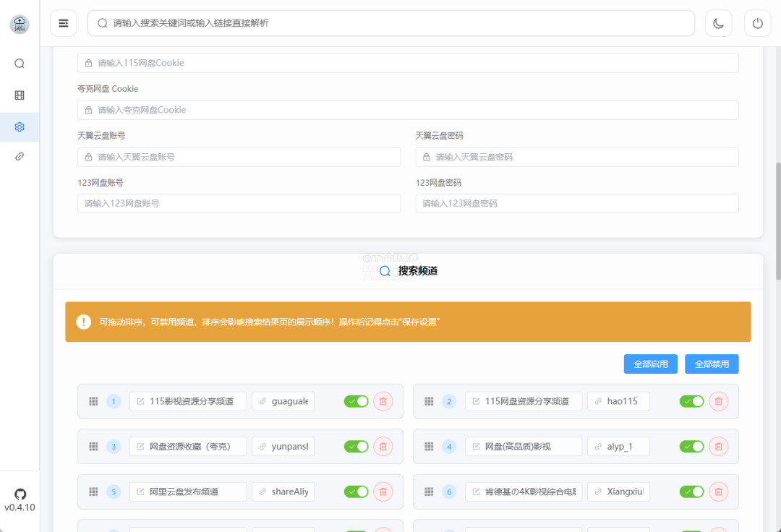Screen dimensions: 781x532
Task: Click the 全部启用 button
Action: coord(651,364)
